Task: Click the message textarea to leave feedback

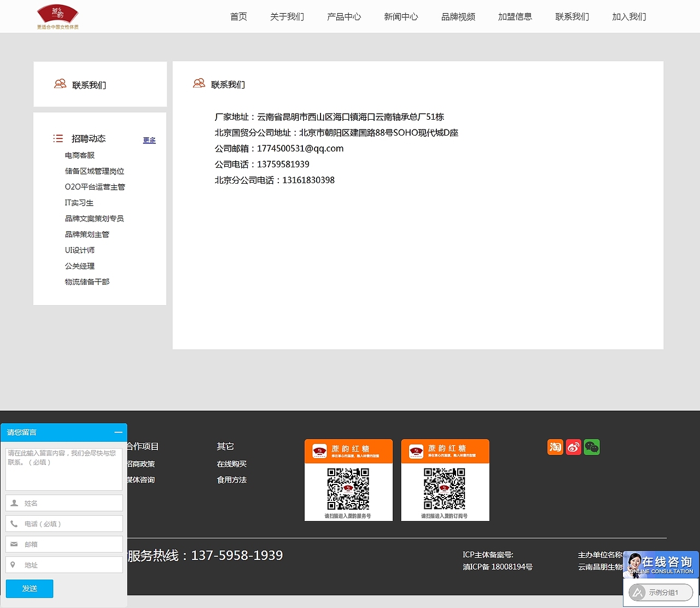Action: (x=64, y=469)
